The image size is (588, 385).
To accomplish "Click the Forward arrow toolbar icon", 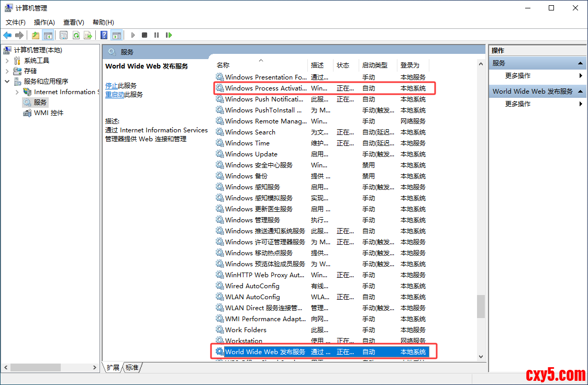I will pos(19,35).
